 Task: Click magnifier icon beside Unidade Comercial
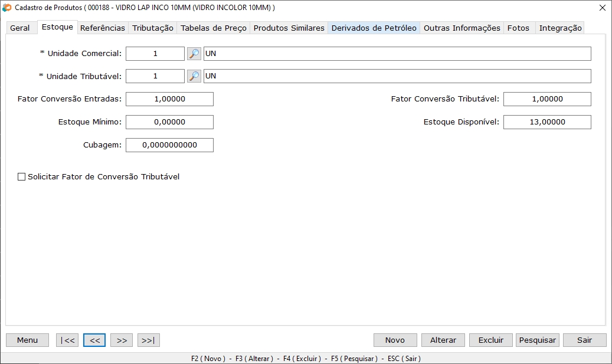194,54
